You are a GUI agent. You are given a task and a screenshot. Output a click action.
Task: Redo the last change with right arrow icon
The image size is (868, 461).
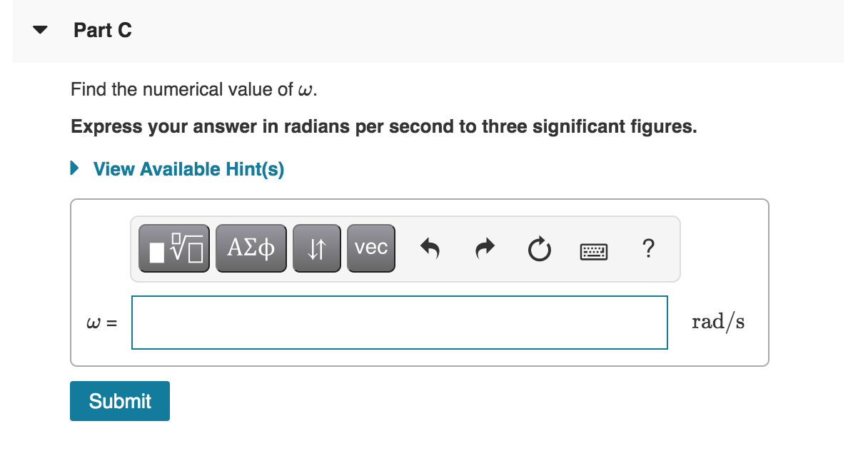click(x=483, y=248)
